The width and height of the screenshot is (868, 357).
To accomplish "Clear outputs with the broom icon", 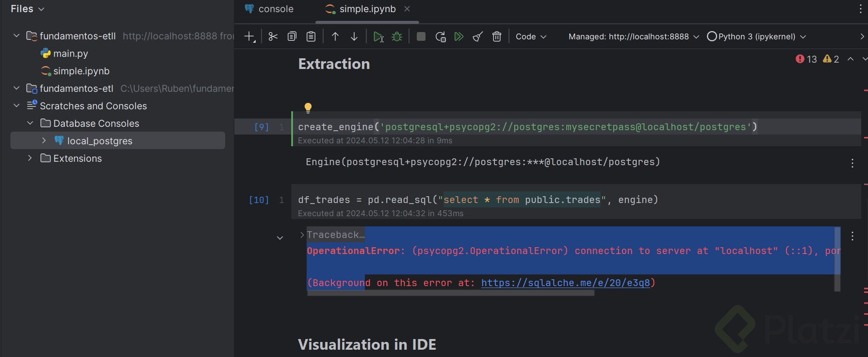I will pyautogui.click(x=478, y=37).
